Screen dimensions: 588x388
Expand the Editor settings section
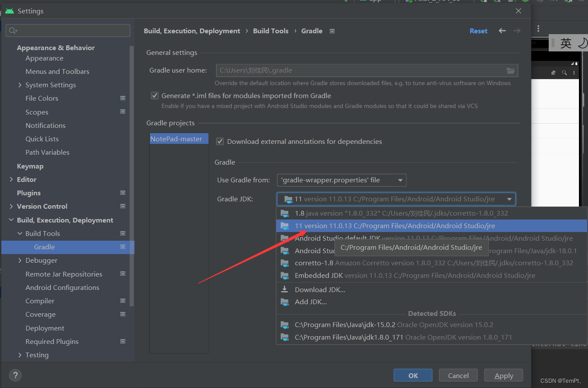12,179
